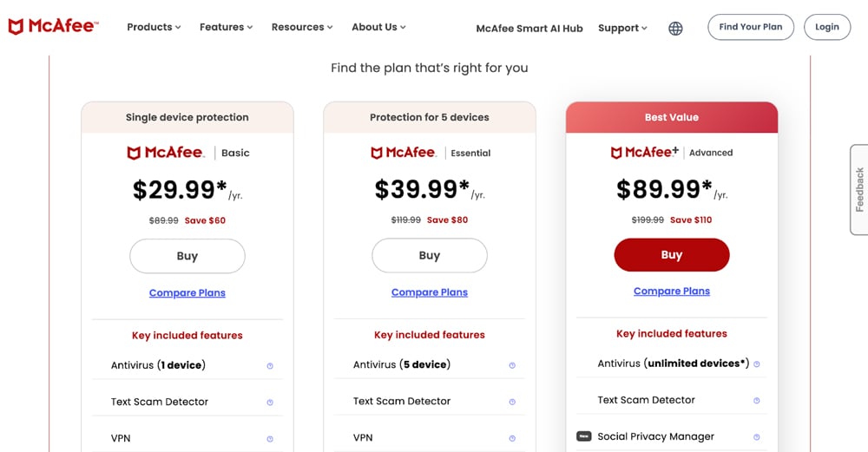The image size is (868, 452).
Task: Click info icon beside Antivirus (1 device)
Action: pos(270,366)
